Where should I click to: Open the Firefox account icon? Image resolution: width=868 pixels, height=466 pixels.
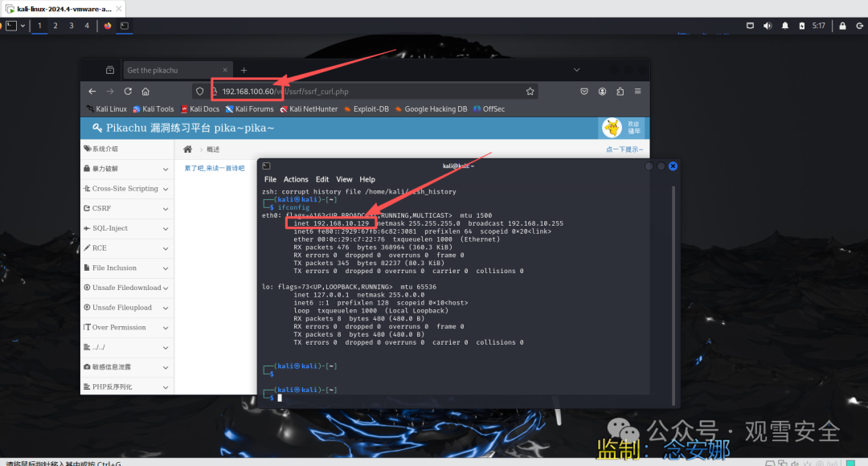click(x=602, y=92)
